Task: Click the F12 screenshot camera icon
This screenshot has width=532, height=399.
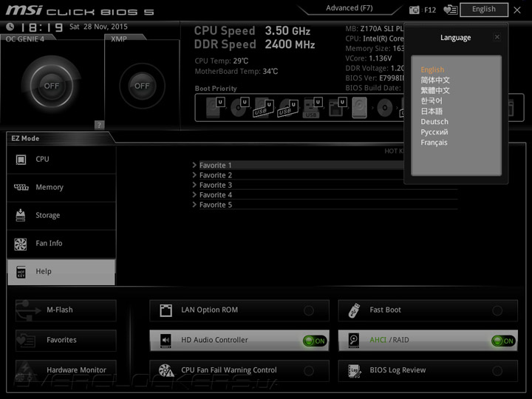Action: click(414, 10)
